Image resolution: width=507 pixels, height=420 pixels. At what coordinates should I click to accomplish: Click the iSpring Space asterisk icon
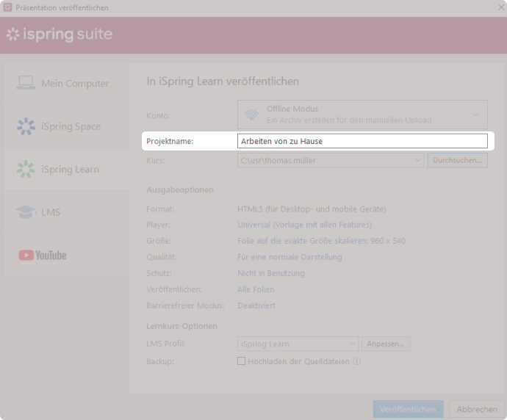[x=26, y=126]
